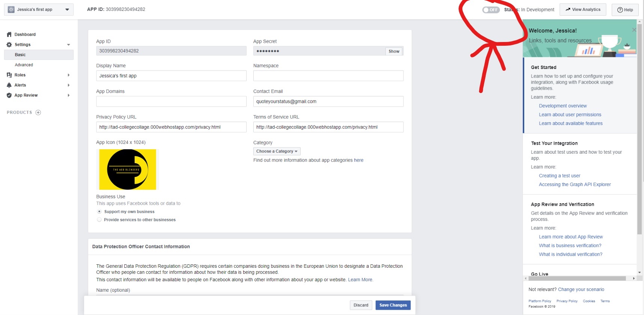Screen dimensions: 644x315
Task: Open the Jessica's first app selector dropdown
Action: pyautogui.click(x=39, y=9)
